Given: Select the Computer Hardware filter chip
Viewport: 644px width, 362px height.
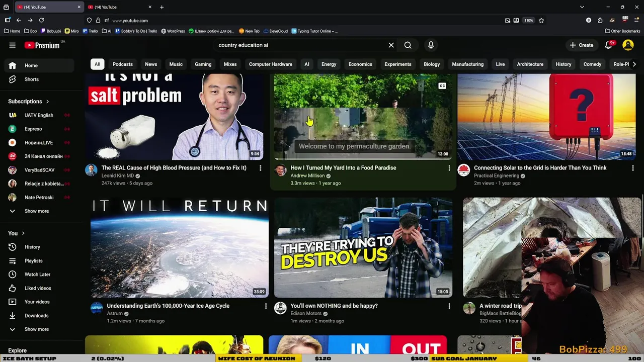Looking at the screenshot, I should pyautogui.click(x=271, y=64).
